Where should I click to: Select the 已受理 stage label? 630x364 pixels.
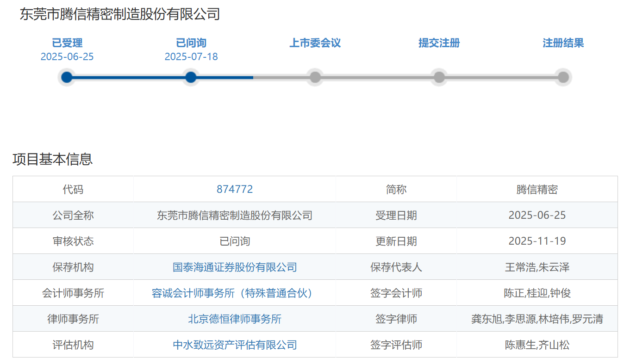coord(67,43)
